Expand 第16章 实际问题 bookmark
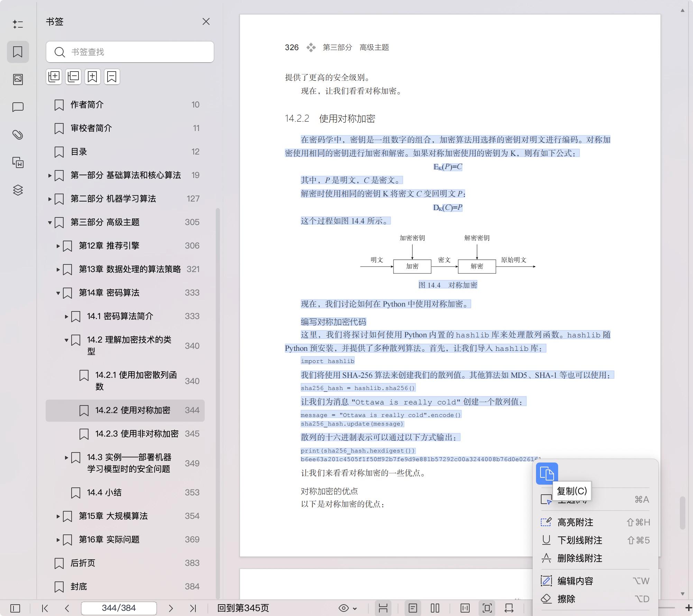Viewport: 693px width, 616px height. coord(58,540)
